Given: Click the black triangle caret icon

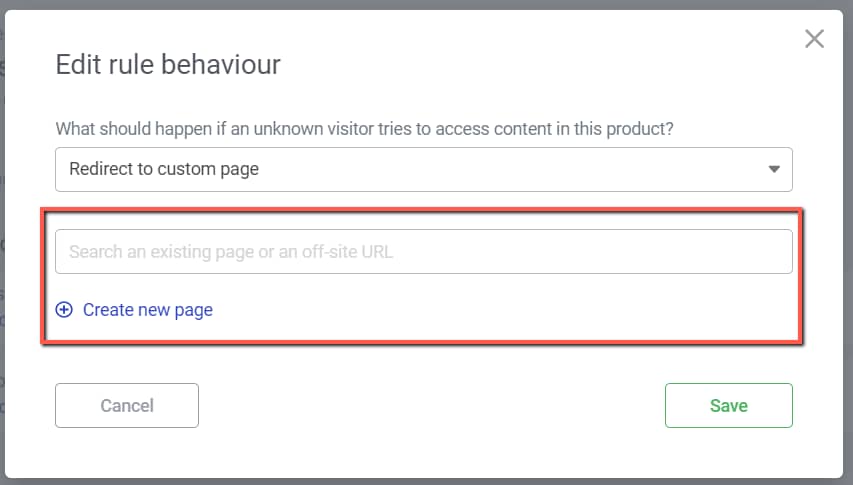Looking at the screenshot, I should (x=773, y=170).
